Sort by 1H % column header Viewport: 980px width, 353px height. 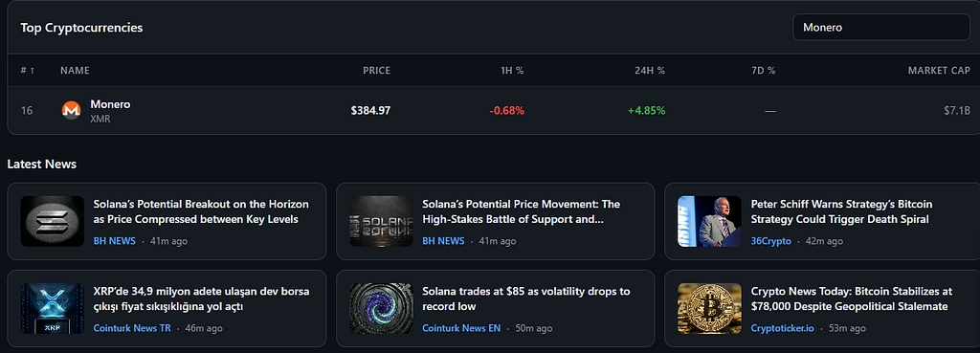(x=512, y=71)
